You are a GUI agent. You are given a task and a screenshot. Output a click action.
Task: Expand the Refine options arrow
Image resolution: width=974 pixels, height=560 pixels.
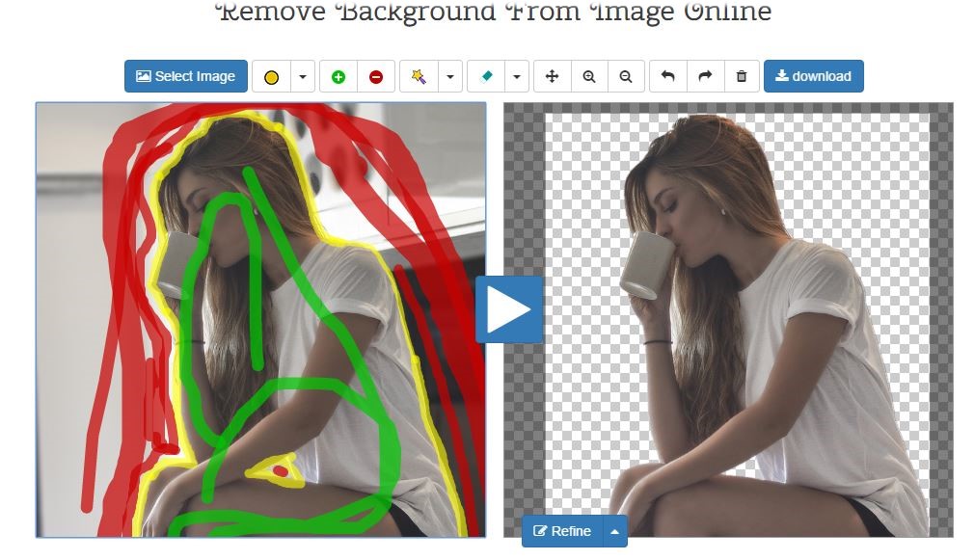(x=615, y=531)
